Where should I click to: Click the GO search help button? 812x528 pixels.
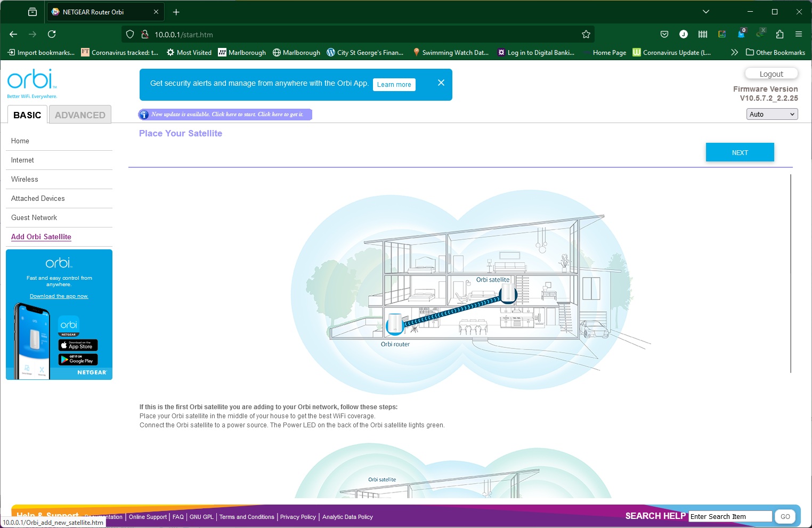785,516
